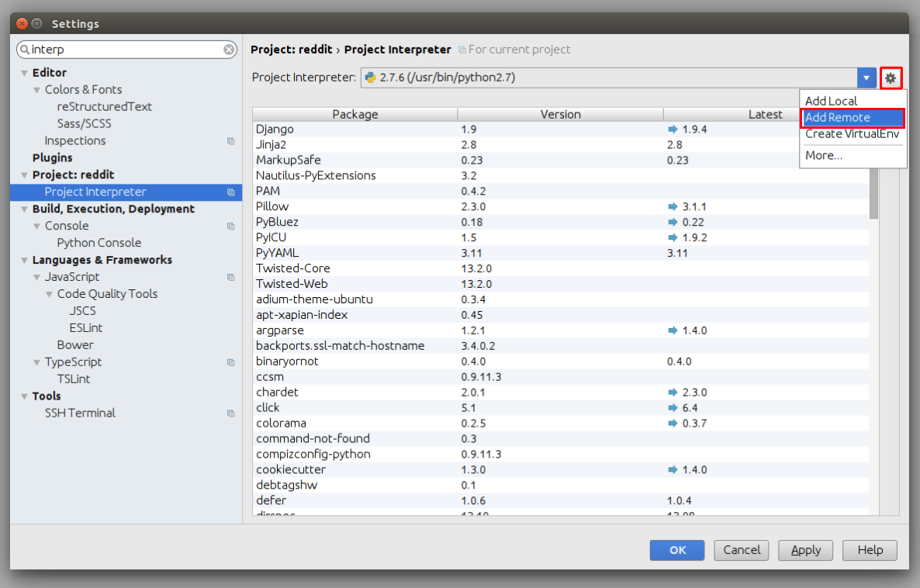Open the Project Interpreter dropdown arrow
This screenshot has height=588, width=920.
click(866, 78)
